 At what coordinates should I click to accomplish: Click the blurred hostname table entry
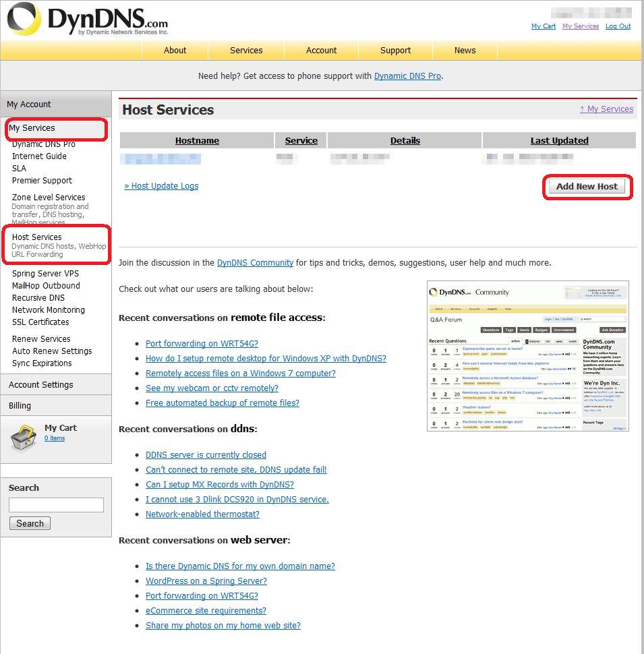pos(160,159)
